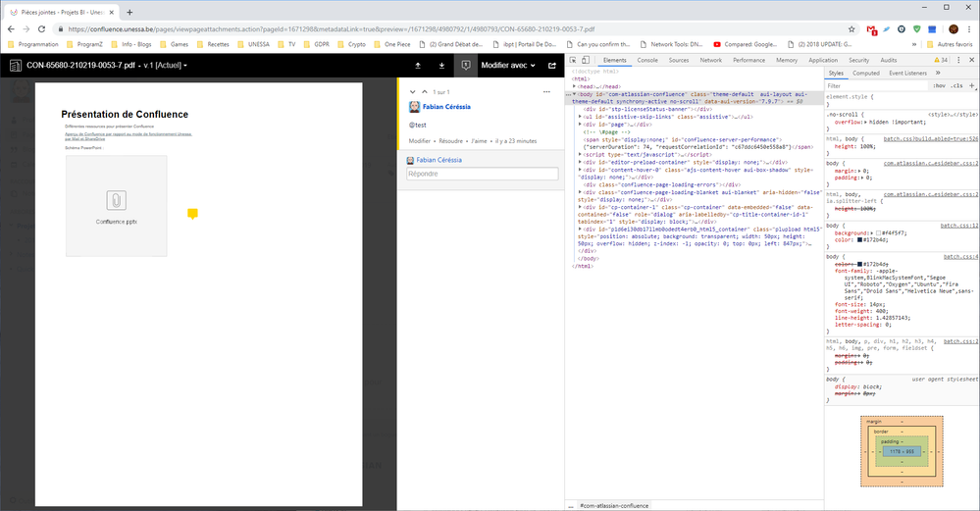Viewport: 980px width, 511px height.
Task: Click the yellow comment pin on the PDF
Action: tap(192, 214)
